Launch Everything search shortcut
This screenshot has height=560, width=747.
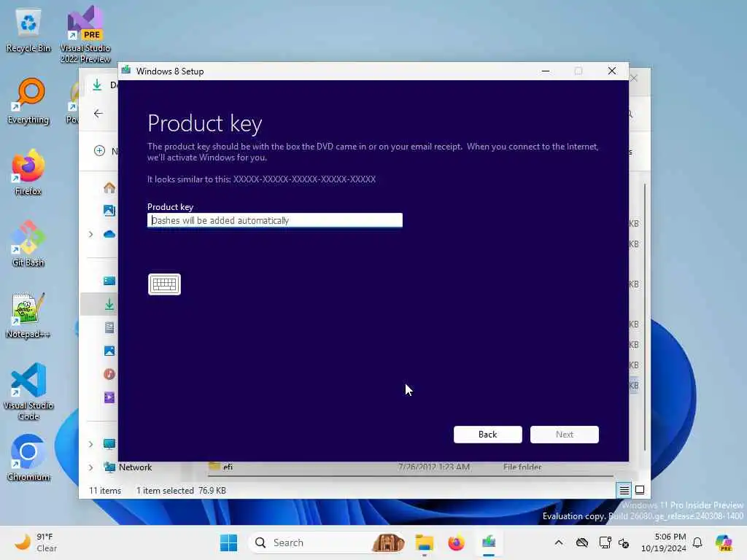tap(28, 101)
